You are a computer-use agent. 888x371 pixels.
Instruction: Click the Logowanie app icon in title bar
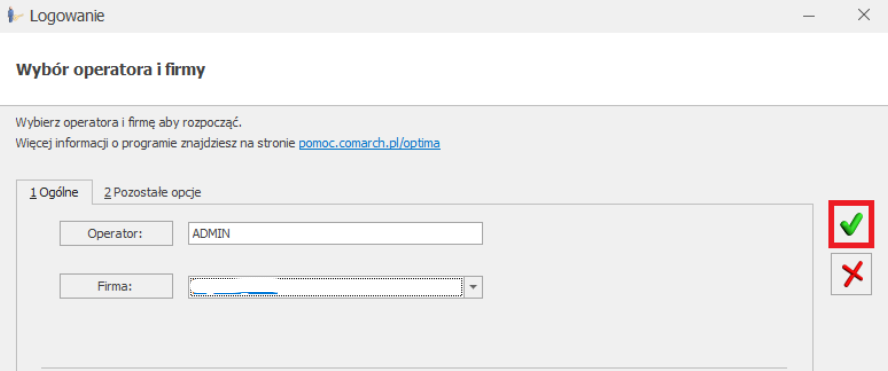(15, 15)
